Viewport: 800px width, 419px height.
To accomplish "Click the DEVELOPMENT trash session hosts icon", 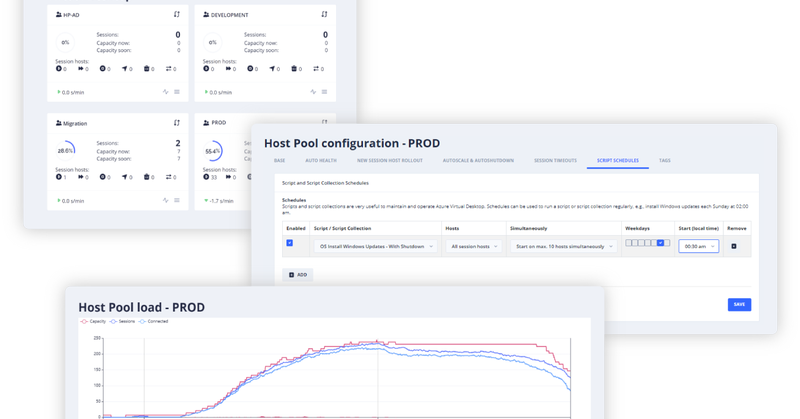I will [x=294, y=68].
